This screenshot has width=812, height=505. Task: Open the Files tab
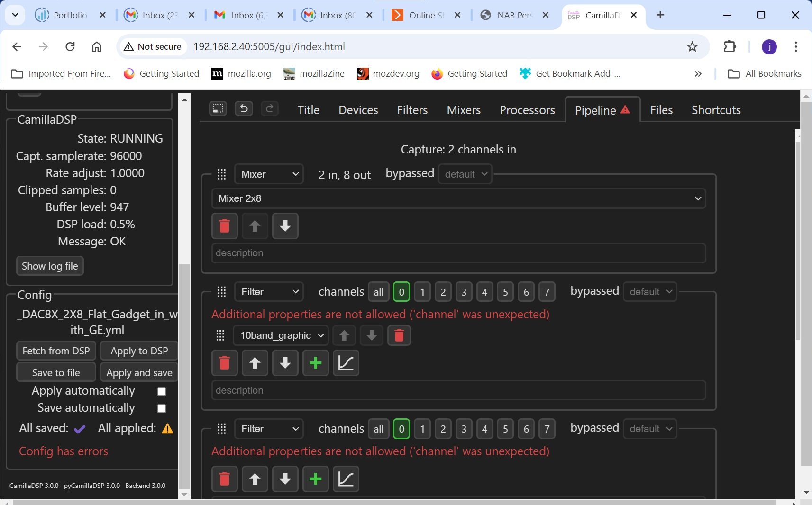(x=661, y=110)
